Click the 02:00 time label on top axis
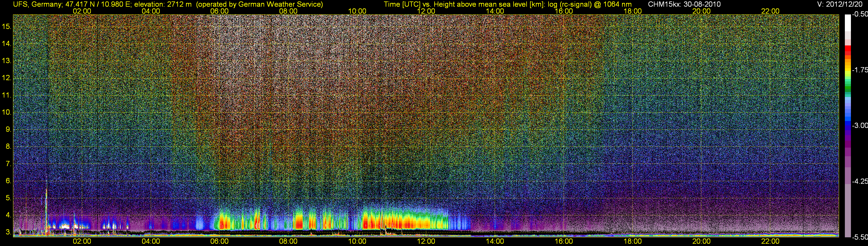This screenshot has height=246, width=868. point(82,11)
